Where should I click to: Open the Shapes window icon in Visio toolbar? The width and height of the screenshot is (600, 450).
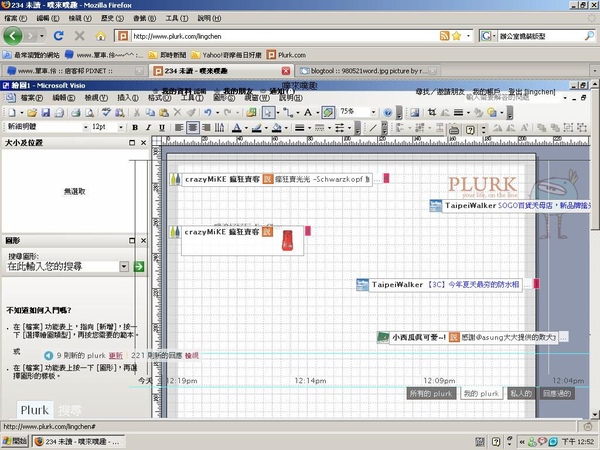point(251,112)
